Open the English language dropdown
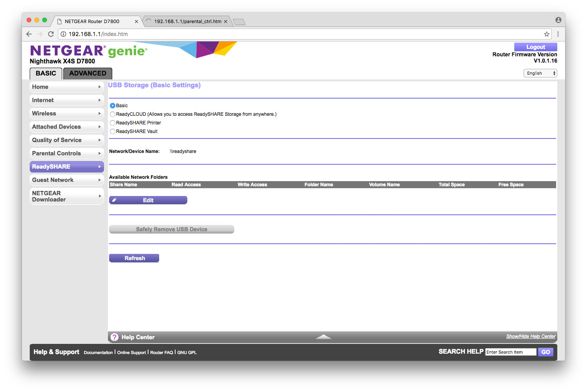This screenshot has height=392, width=587. tap(540, 73)
